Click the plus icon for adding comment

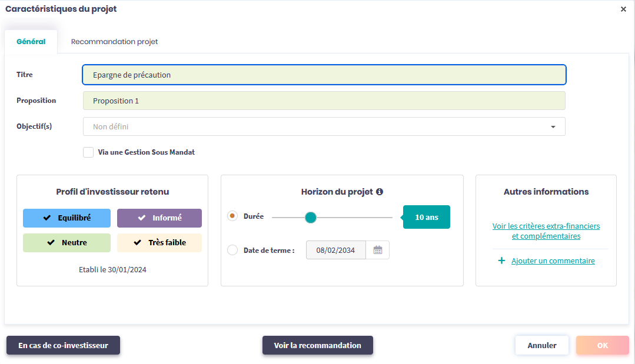tap(501, 261)
